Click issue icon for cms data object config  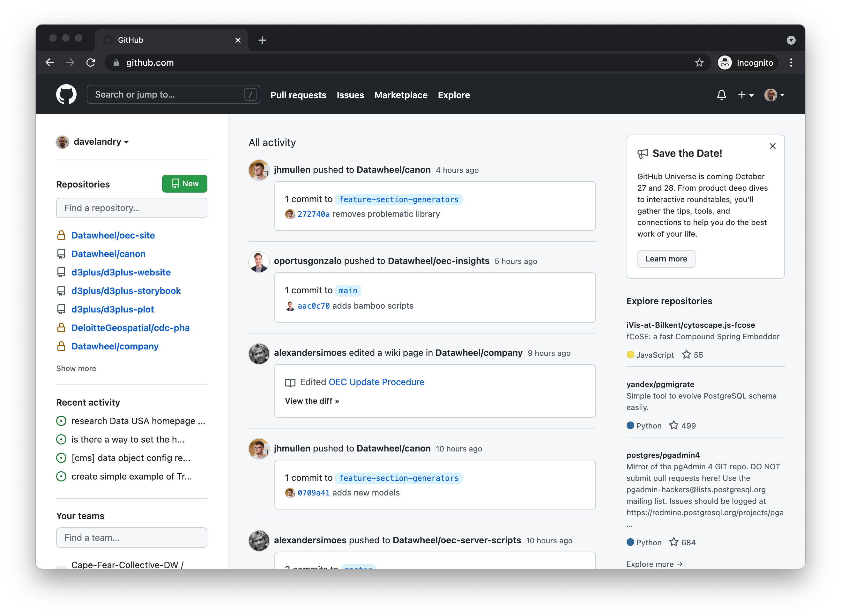[x=61, y=458]
